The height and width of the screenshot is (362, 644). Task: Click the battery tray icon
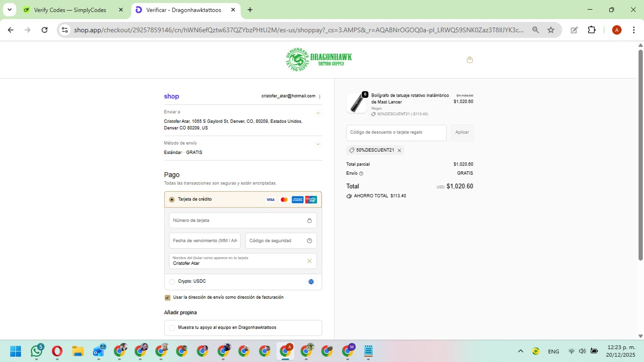[594, 351]
